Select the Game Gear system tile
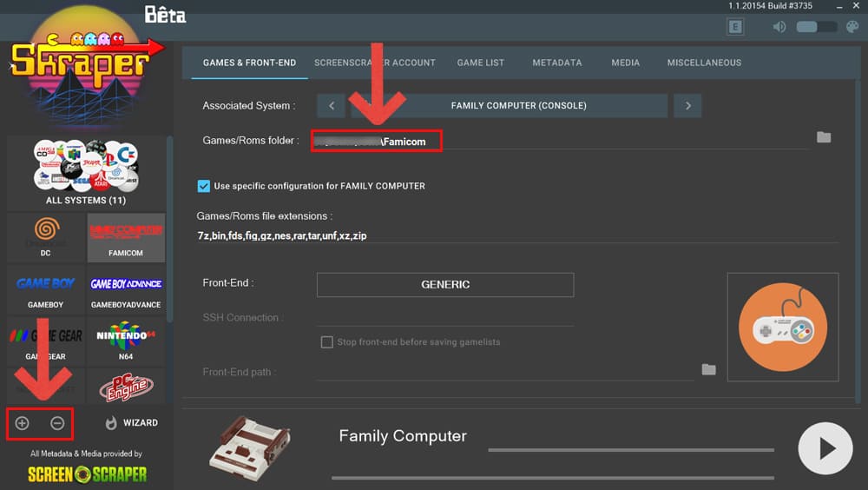Screen dimensions: 868x490 [46, 342]
